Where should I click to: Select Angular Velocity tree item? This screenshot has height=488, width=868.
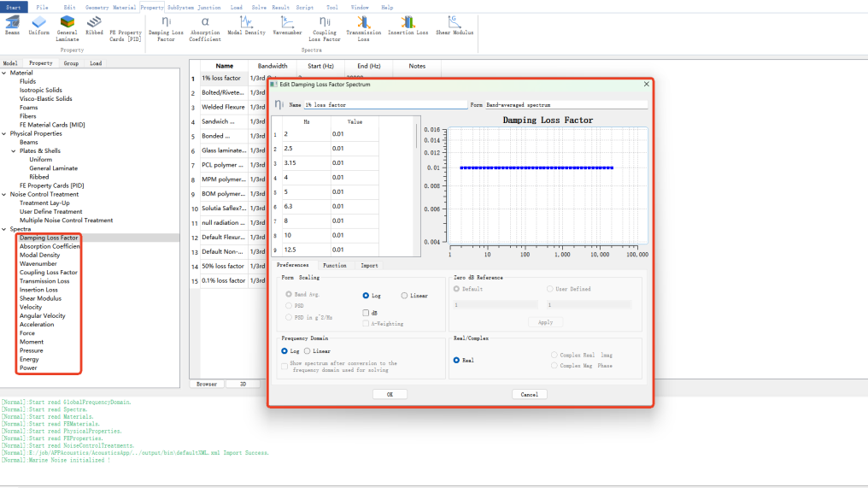(43, 315)
